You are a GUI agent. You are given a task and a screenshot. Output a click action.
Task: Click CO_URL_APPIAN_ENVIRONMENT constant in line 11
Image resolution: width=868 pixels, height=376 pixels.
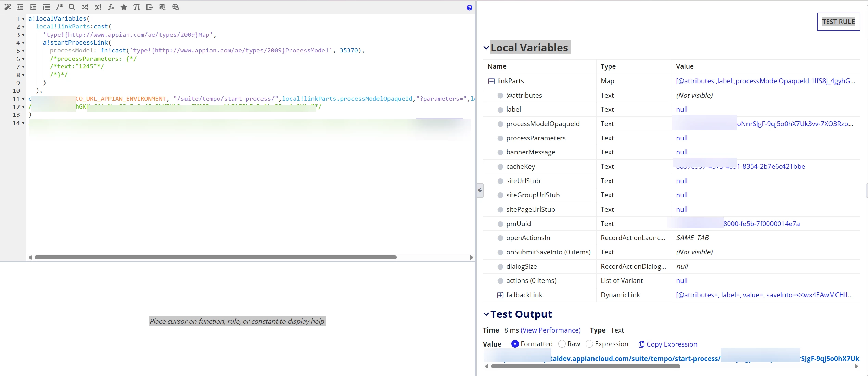tap(120, 99)
